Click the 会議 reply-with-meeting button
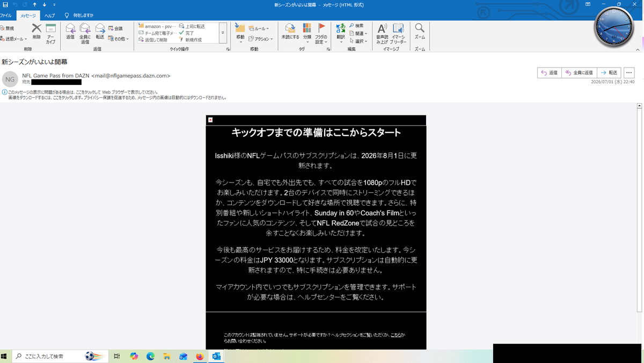This screenshot has width=644, height=363. click(x=115, y=28)
